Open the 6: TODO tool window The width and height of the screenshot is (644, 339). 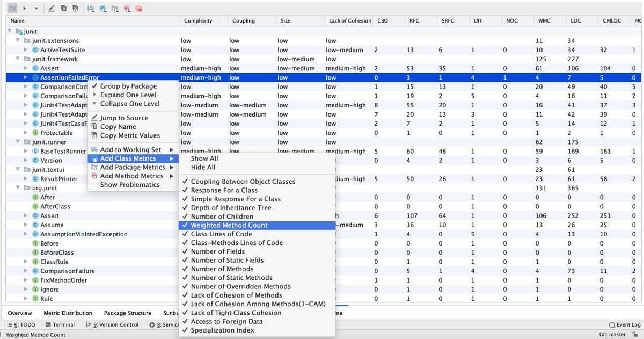pyautogui.click(x=21, y=325)
